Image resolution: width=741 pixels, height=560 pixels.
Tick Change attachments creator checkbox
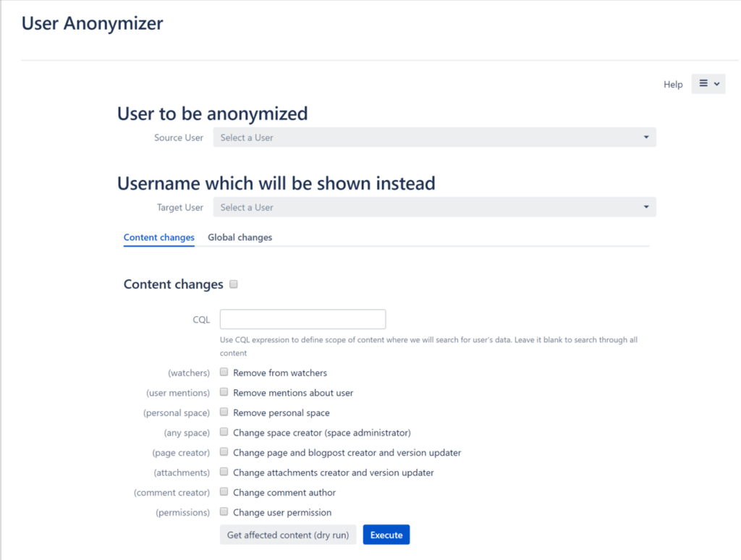click(x=224, y=472)
